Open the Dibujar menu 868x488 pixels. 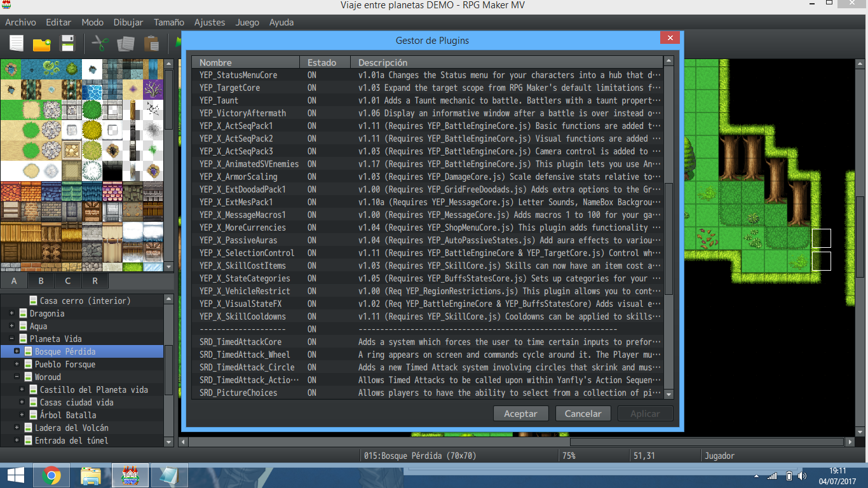coord(128,22)
